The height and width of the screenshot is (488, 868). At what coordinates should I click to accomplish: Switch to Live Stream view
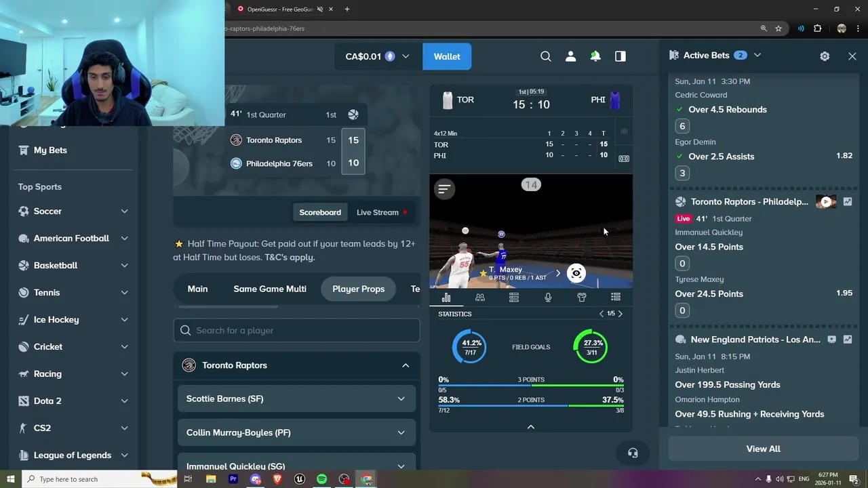click(382, 212)
